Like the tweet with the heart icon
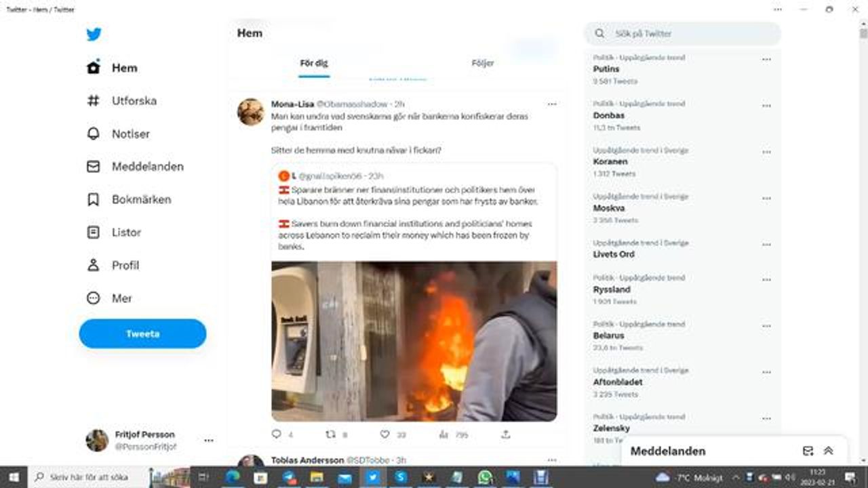The width and height of the screenshot is (868, 488). [x=384, y=434]
